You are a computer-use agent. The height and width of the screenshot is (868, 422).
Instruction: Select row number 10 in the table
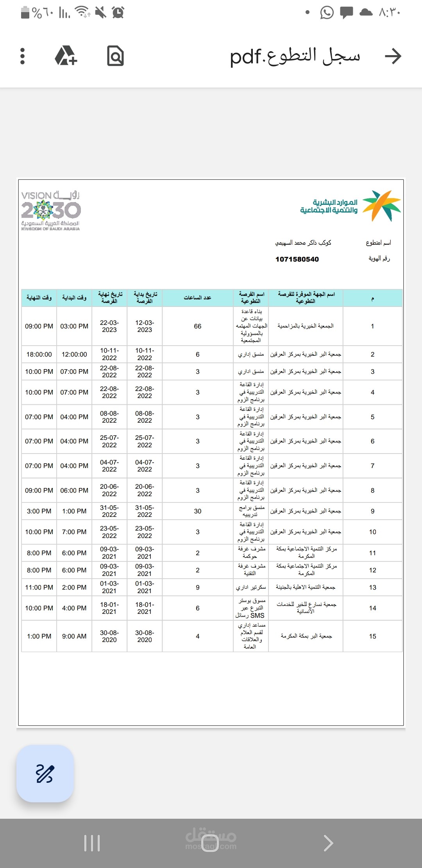(x=373, y=532)
